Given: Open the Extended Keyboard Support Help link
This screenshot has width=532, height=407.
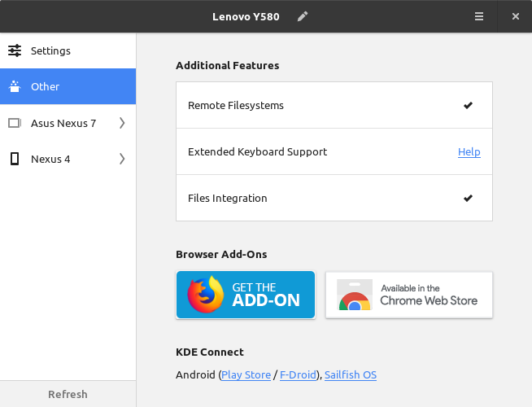Looking at the screenshot, I should tap(469, 151).
